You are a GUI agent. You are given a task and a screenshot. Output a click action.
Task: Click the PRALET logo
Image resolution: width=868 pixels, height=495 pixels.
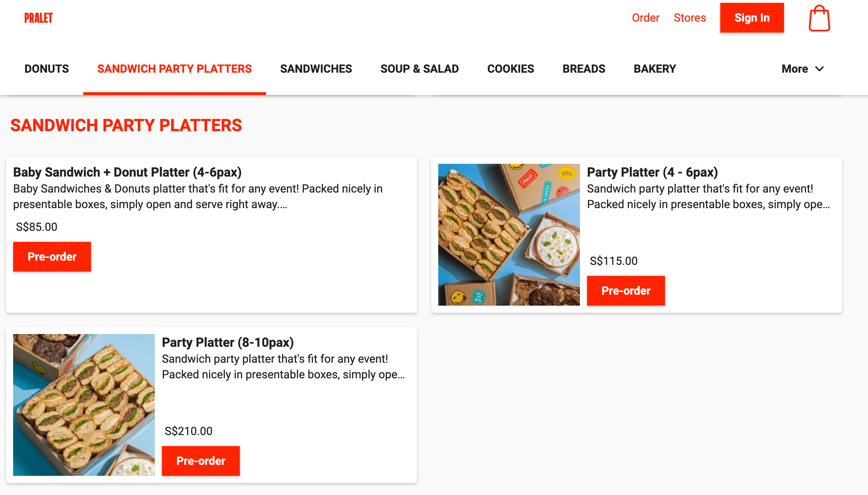pyautogui.click(x=38, y=18)
